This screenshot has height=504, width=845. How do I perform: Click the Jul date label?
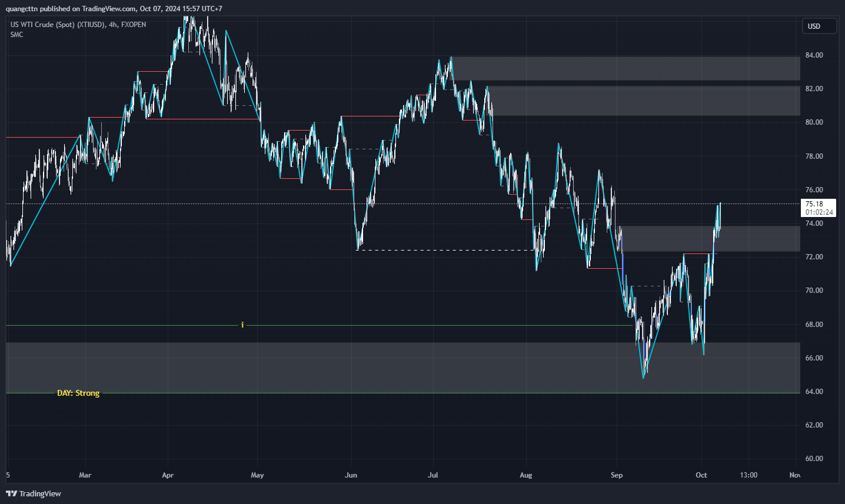pos(433,475)
